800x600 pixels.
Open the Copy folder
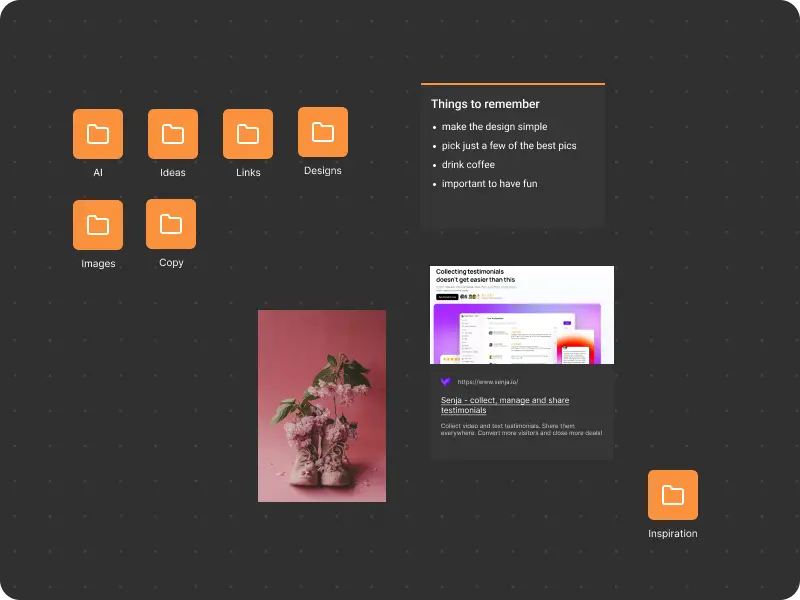(x=170, y=224)
